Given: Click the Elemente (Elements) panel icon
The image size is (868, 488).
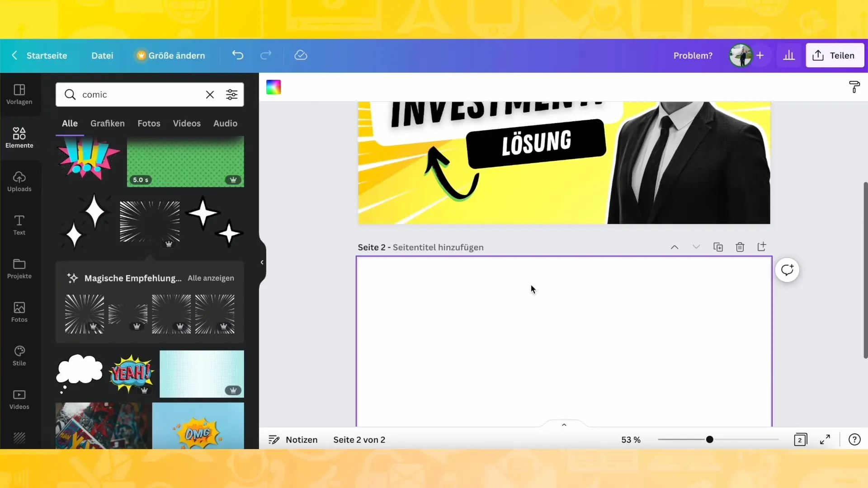Looking at the screenshot, I should coord(19,137).
